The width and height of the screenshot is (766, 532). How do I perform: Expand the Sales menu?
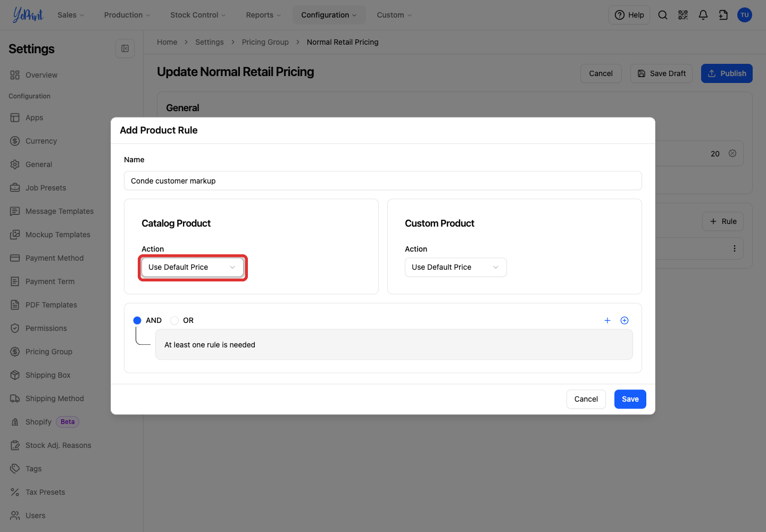[71, 15]
